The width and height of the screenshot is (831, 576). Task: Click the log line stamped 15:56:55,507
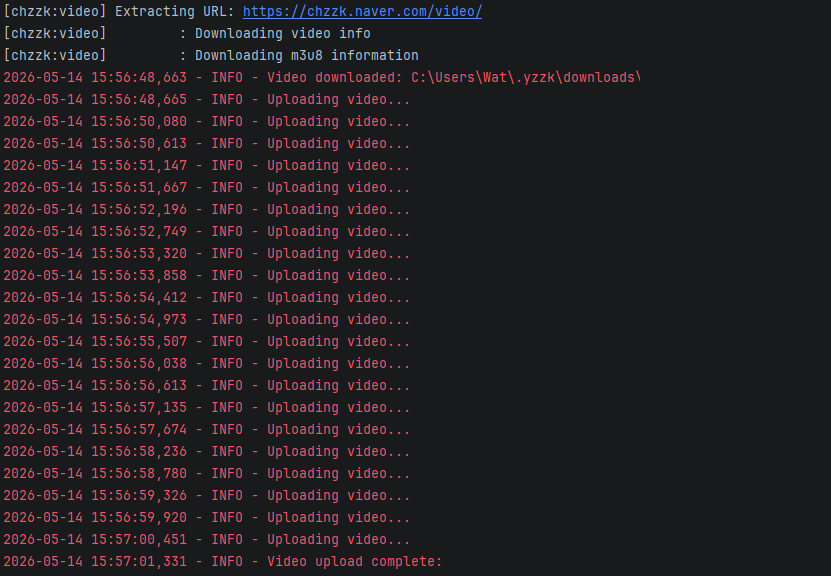207,341
